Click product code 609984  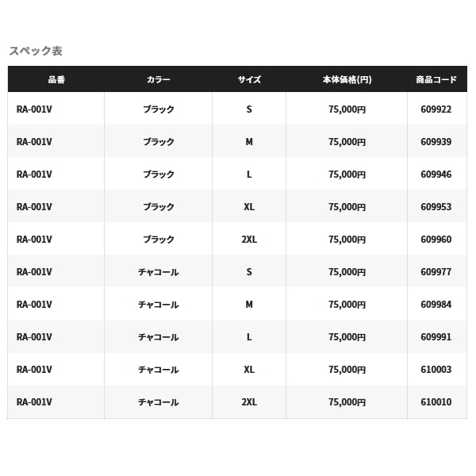(436, 305)
